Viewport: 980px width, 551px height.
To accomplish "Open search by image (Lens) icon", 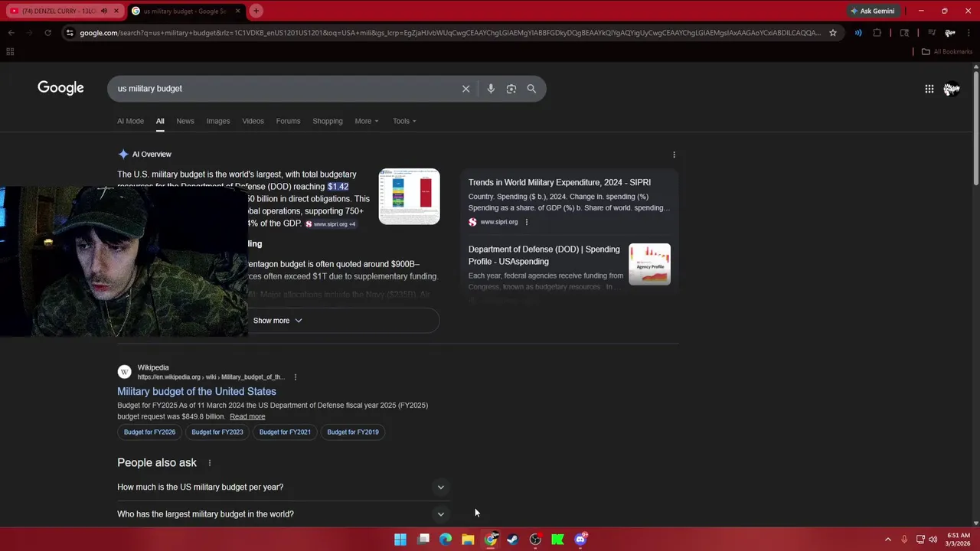I will [x=511, y=89].
